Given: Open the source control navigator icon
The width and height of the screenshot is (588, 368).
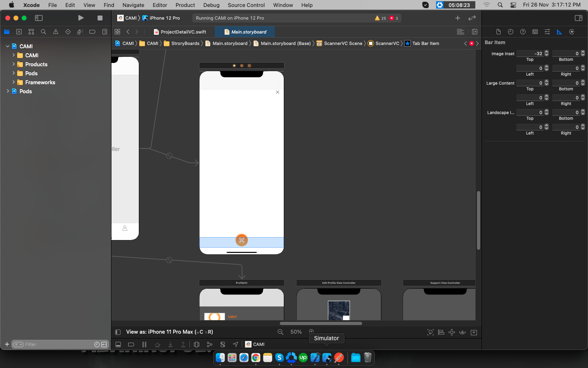Looking at the screenshot, I should [19, 32].
